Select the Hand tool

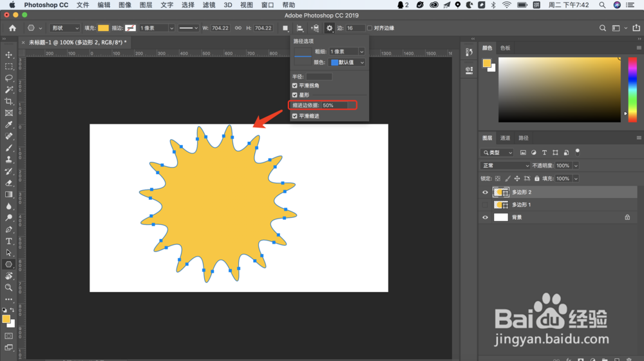[8, 276]
